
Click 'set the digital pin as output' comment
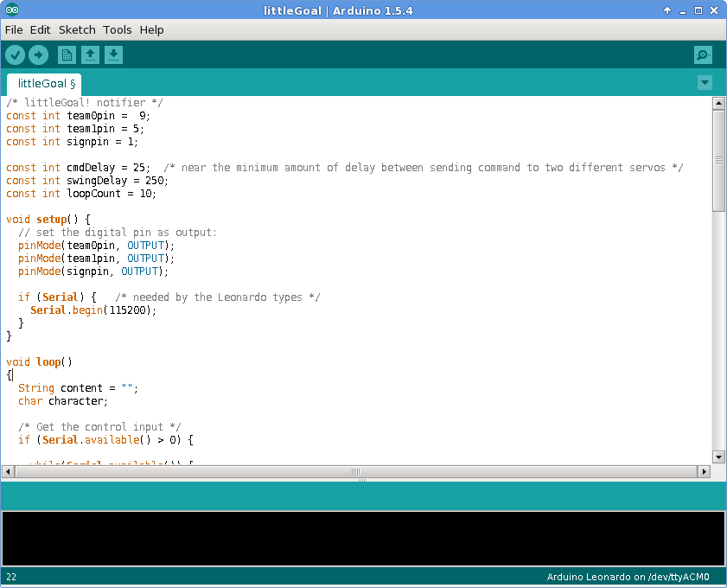coord(118,233)
